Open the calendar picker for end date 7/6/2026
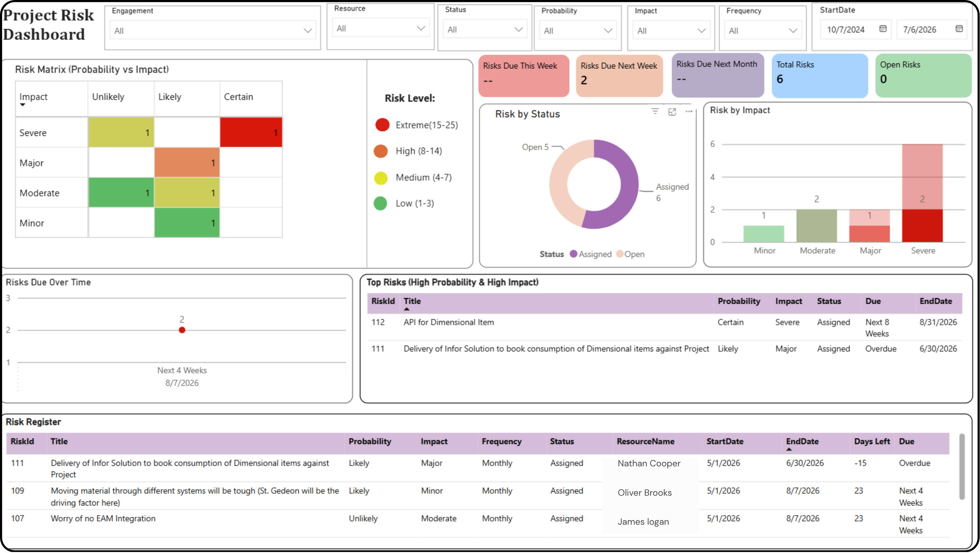 click(959, 29)
